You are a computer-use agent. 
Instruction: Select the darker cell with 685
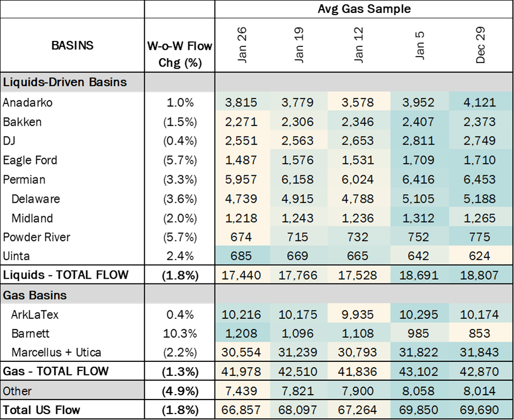click(241, 256)
